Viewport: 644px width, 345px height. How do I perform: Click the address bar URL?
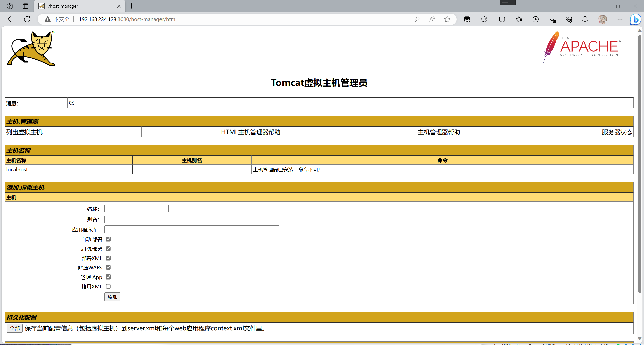[x=128, y=19]
